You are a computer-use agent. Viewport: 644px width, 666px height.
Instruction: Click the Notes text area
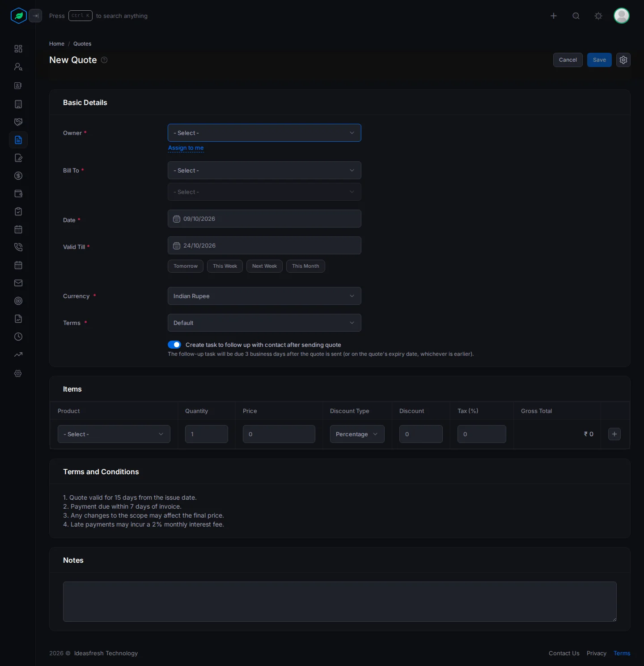tap(340, 602)
